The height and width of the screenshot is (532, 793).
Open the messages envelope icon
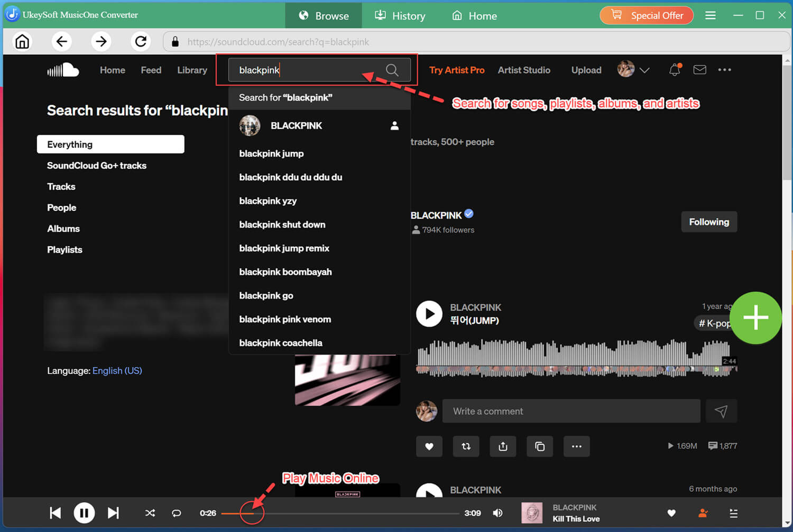[699, 70]
